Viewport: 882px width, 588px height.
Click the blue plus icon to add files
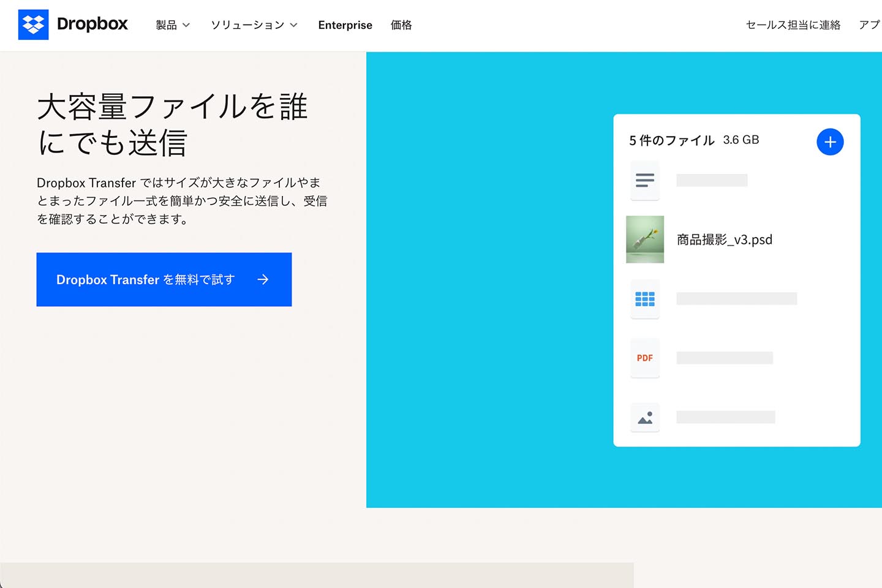[x=830, y=141]
